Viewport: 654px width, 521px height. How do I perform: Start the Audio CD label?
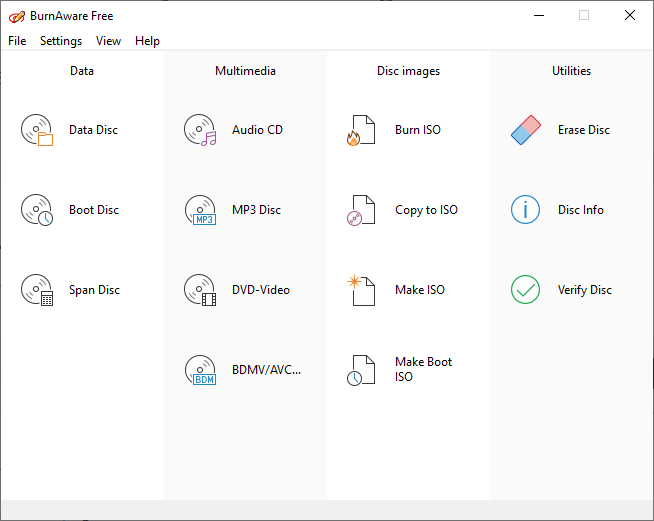257,130
